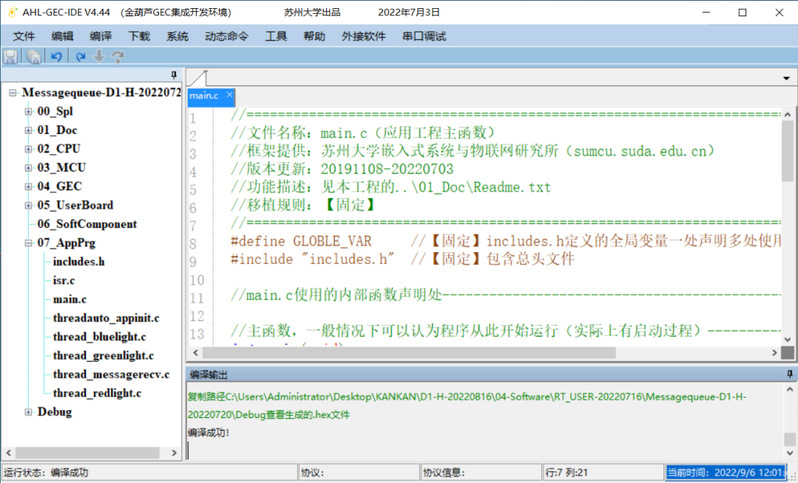Open the 下载 (Download) menu
Screen dimensions: 798x483
[138, 36]
